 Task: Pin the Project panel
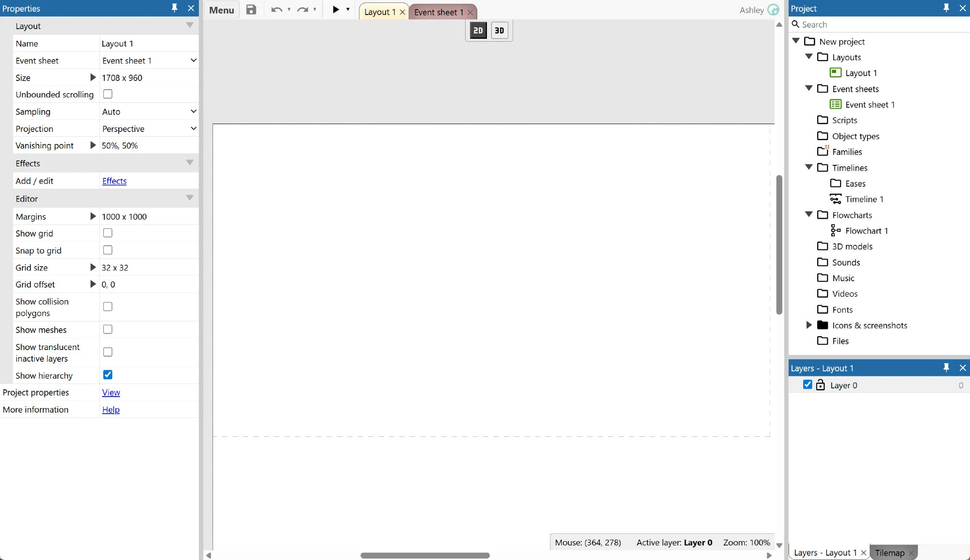pyautogui.click(x=946, y=8)
